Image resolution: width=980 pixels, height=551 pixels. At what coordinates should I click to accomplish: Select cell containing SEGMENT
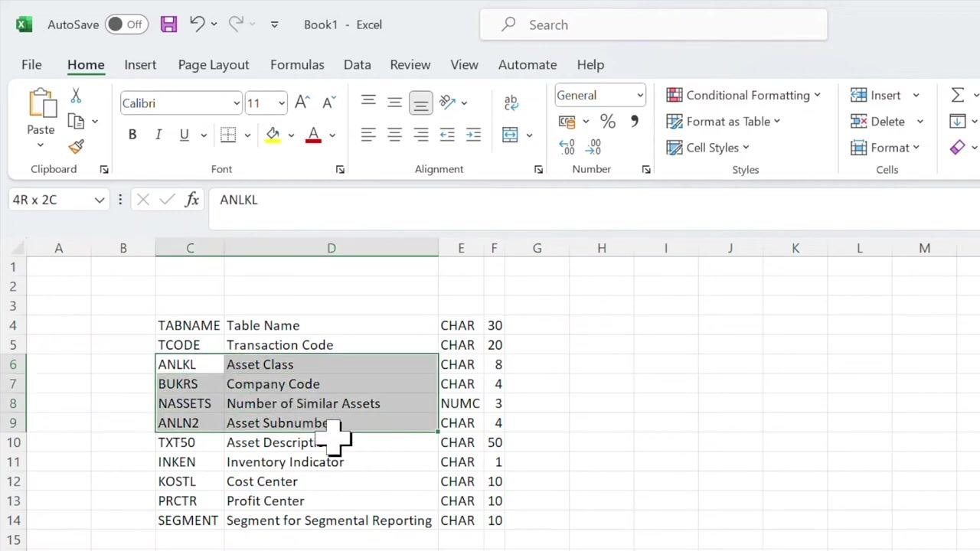[x=190, y=520]
